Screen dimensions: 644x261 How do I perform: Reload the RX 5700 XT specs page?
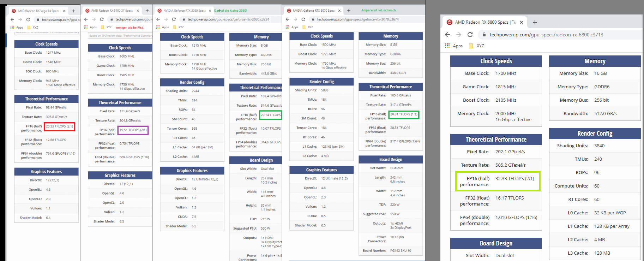pos(102,19)
